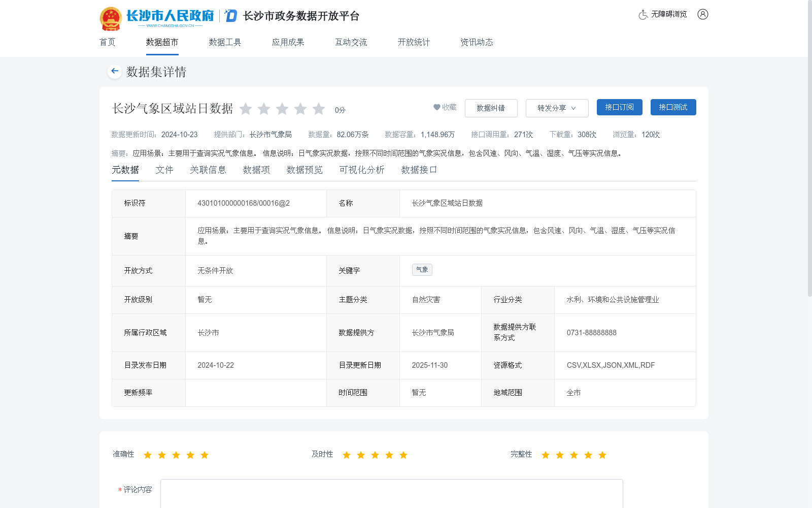Click the 自然灾害 theme category value
This screenshot has width=812, height=508.
point(426,300)
